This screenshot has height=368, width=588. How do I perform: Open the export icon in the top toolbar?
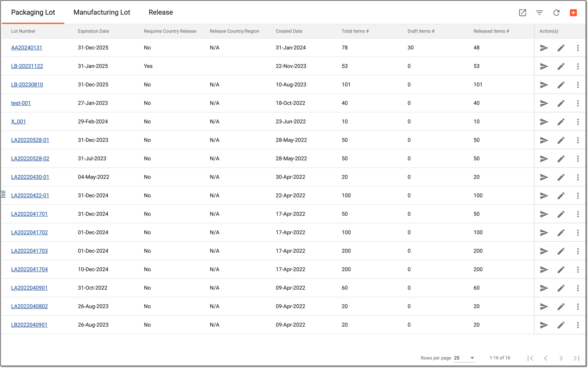(522, 13)
